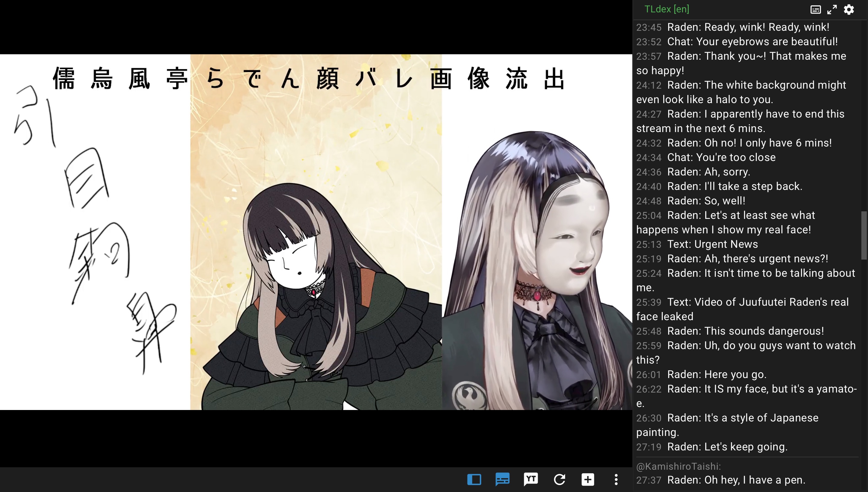Click timestamp 27:37 latest message
The image size is (868, 492).
[649, 480]
